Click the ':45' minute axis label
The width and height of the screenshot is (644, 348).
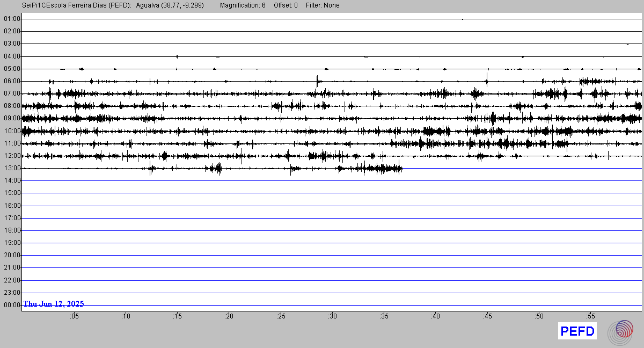click(x=487, y=316)
